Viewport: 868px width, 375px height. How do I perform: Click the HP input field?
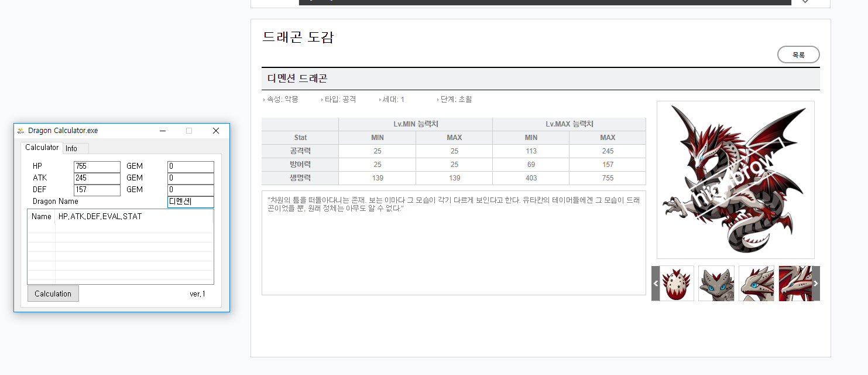[x=97, y=166]
